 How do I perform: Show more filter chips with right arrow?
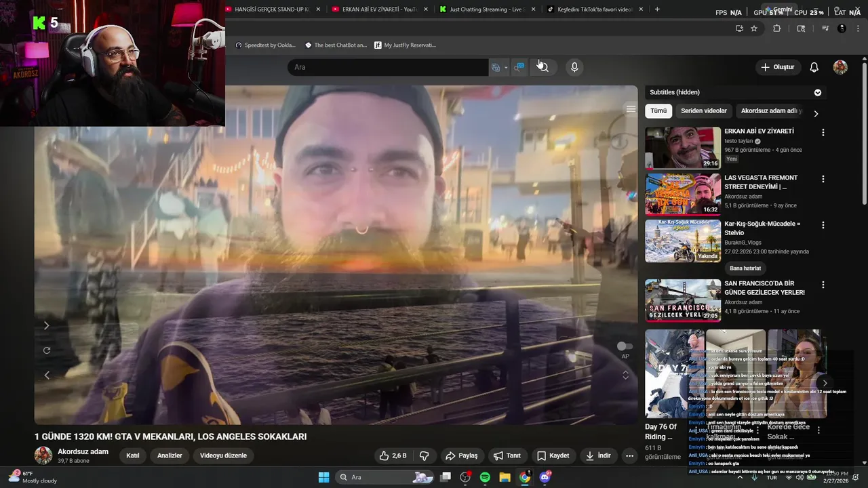click(816, 114)
